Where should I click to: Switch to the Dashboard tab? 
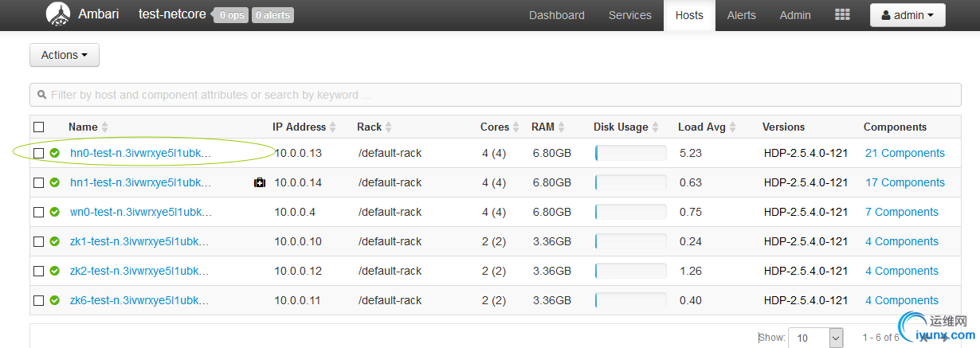(556, 15)
